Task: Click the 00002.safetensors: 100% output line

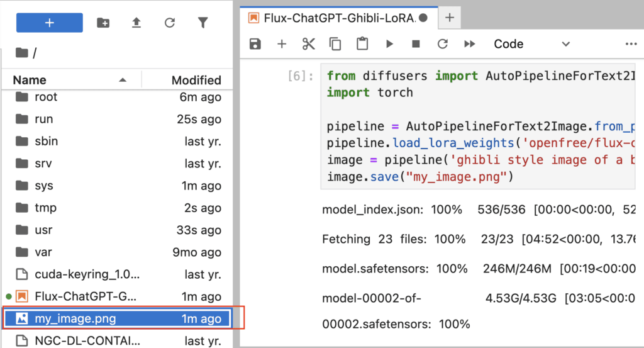Action: (x=396, y=325)
